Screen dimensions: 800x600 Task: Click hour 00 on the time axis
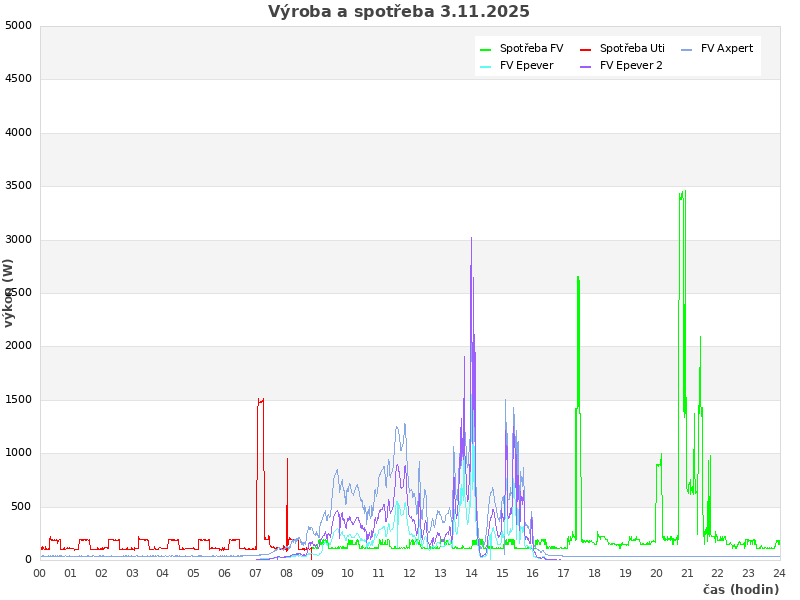point(40,573)
